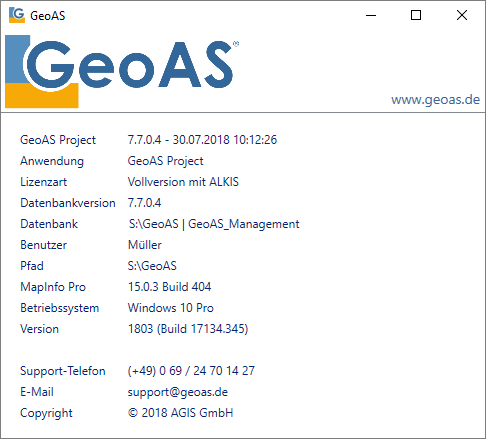Click phone number '(+49) 0 69 / 24 70 14 27'
This screenshot has width=486, height=439.
pos(191,371)
